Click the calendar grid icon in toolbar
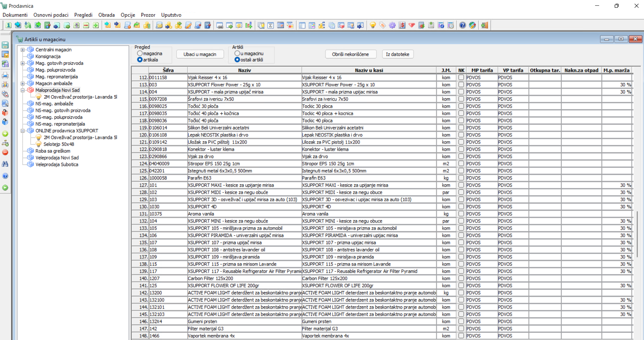This screenshot has width=644, height=340. (280, 25)
